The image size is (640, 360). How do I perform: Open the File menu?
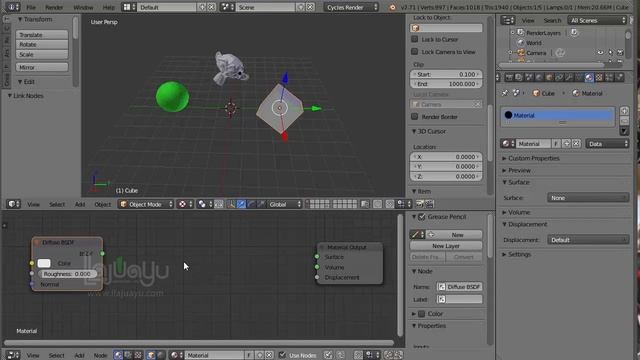[x=31, y=7]
